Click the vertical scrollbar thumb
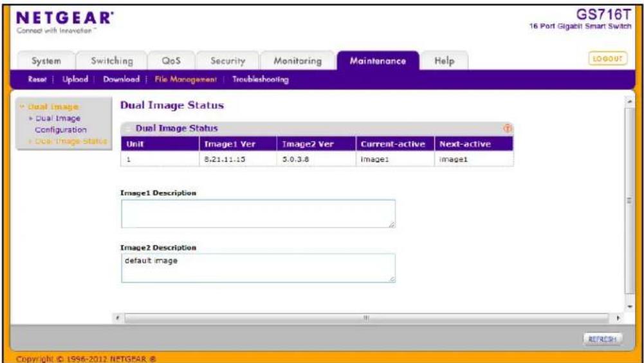644x363 pixels. tap(630, 201)
